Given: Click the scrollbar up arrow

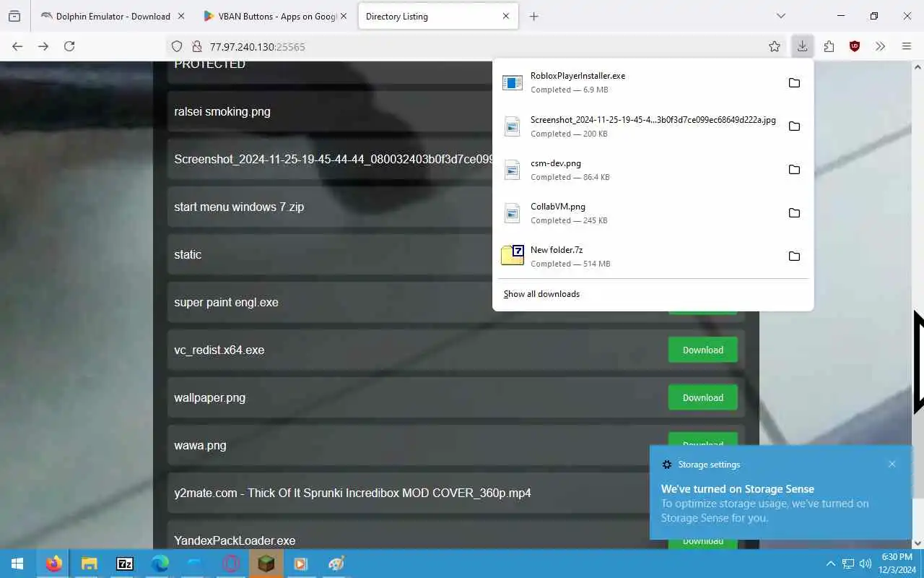Looking at the screenshot, I should [918, 66].
